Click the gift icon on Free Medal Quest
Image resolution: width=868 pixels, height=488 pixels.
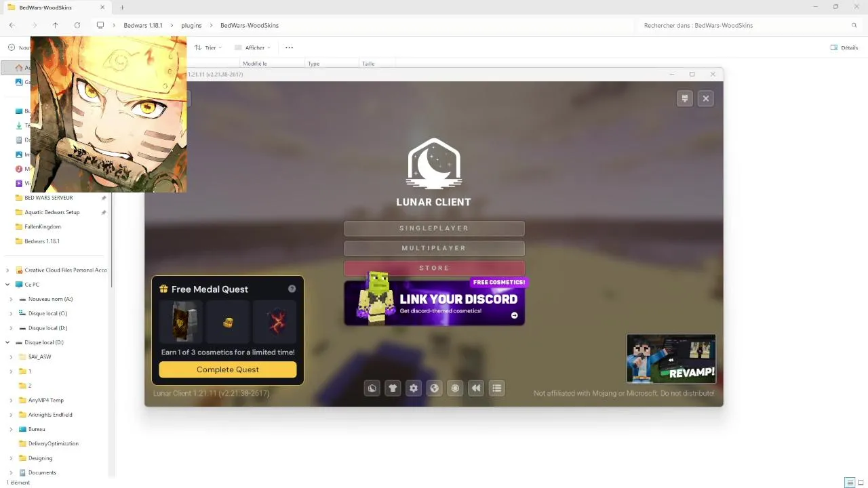tap(163, 289)
